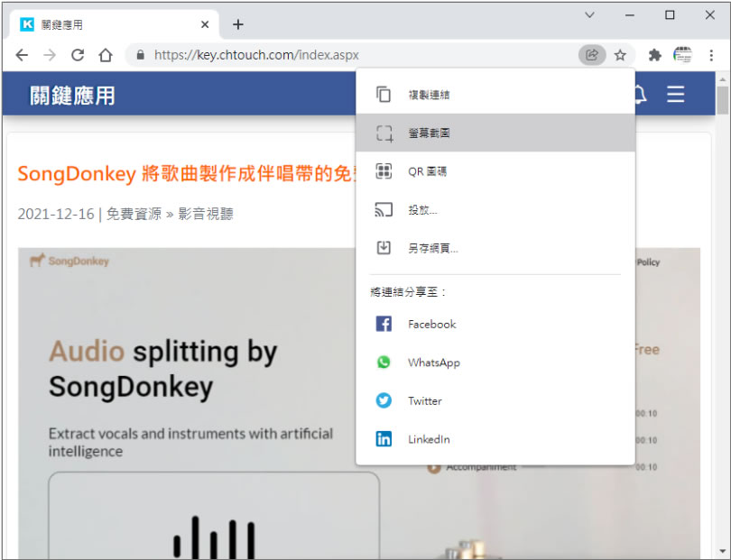Open the site hamburger menu

(x=675, y=95)
